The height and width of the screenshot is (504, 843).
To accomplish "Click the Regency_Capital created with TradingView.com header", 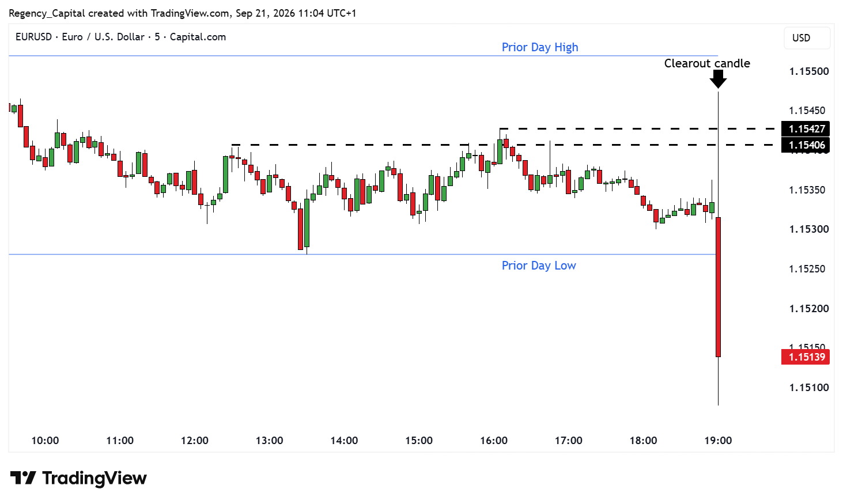I will [x=182, y=13].
